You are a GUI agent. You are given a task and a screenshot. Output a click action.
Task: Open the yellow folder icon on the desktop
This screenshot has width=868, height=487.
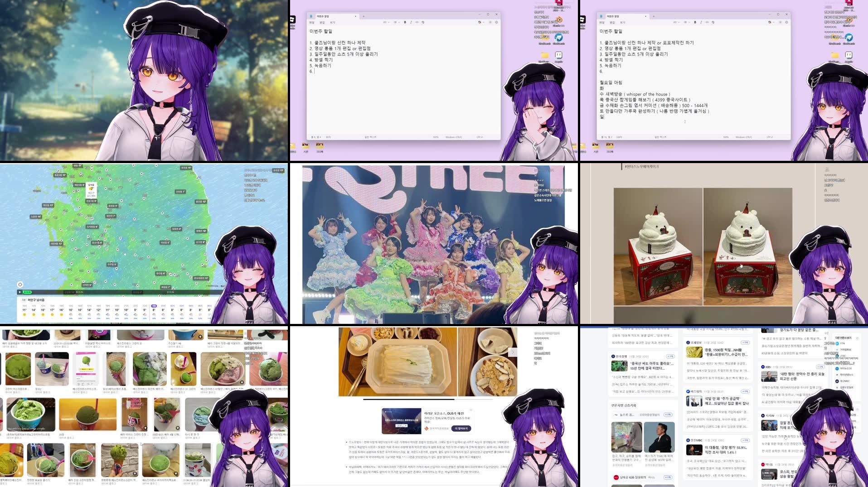coord(545,55)
